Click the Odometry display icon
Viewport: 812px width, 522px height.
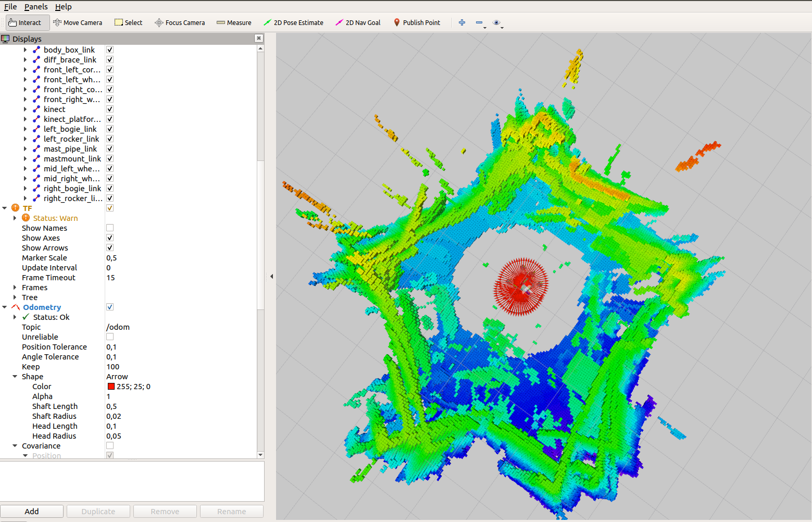(x=16, y=307)
